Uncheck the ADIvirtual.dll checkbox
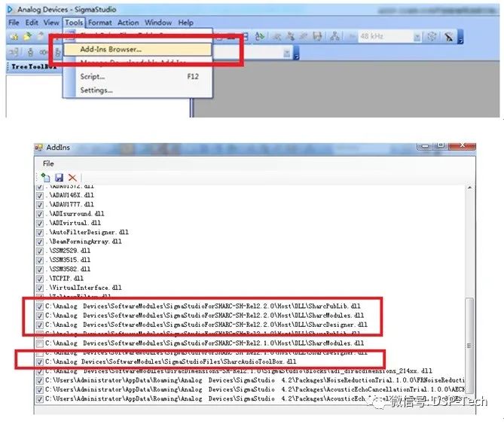Screen dimensions: 504x424 coord(40,224)
